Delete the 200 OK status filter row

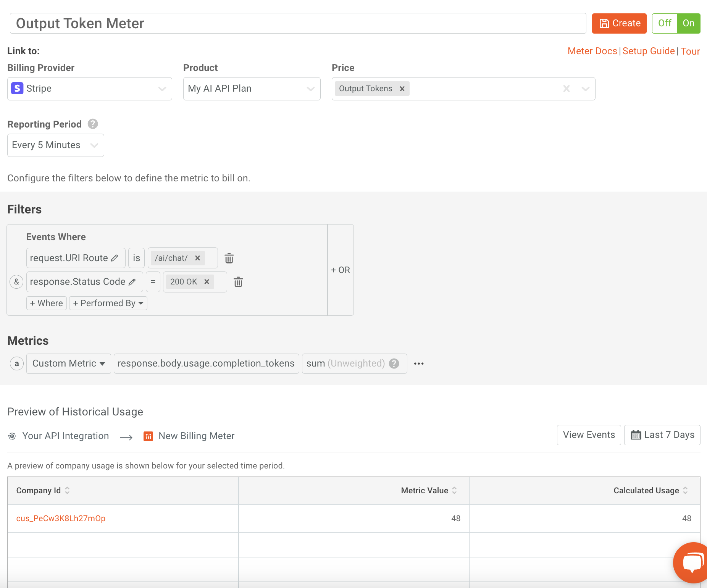[x=238, y=282]
